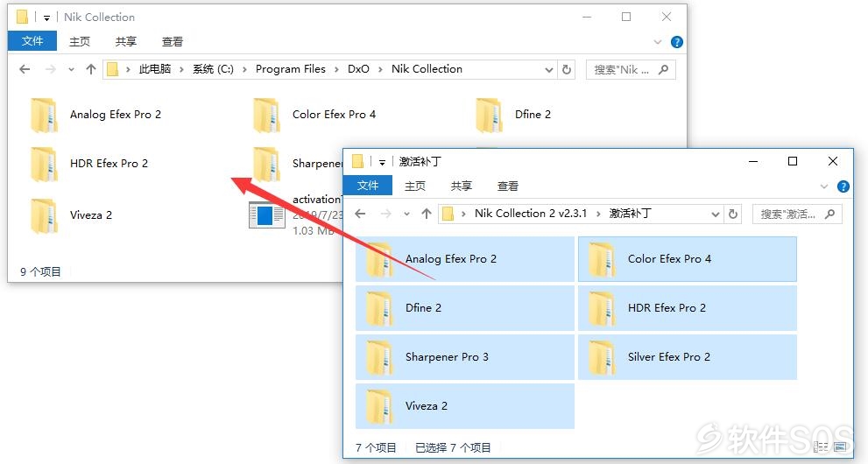
Task: Refresh the Nik Collection folder view
Action: (x=567, y=70)
